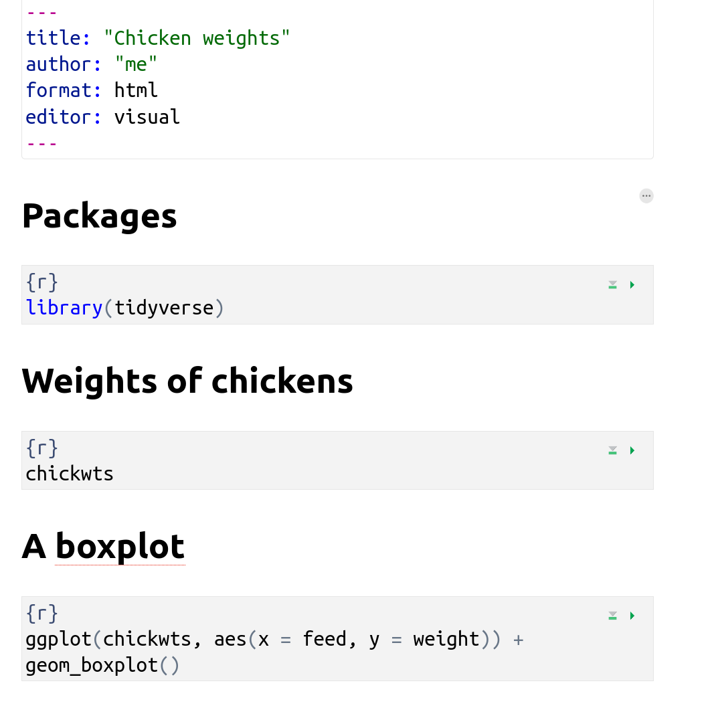Place cursor on library(tidyverse) code line

pos(124,308)
